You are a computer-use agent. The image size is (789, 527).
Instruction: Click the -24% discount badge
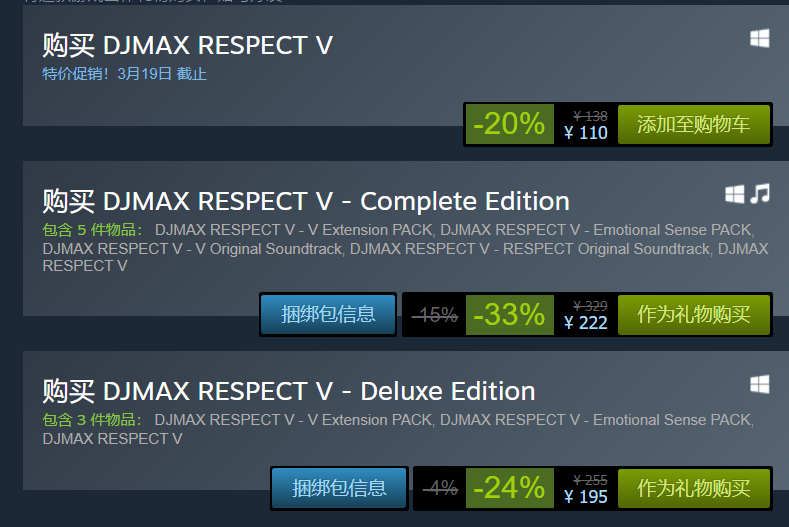pyautogui.click(x=510, y=488)
